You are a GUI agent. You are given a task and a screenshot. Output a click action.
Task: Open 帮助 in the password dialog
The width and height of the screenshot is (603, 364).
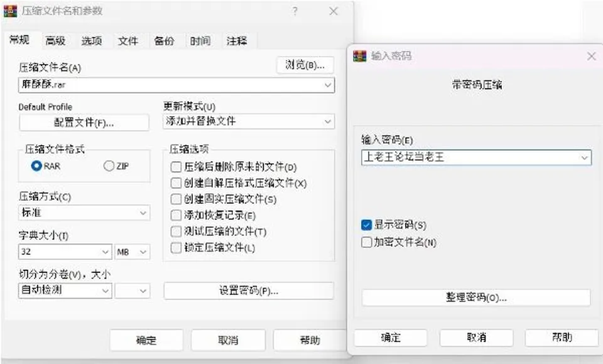[x=562, y=338]
